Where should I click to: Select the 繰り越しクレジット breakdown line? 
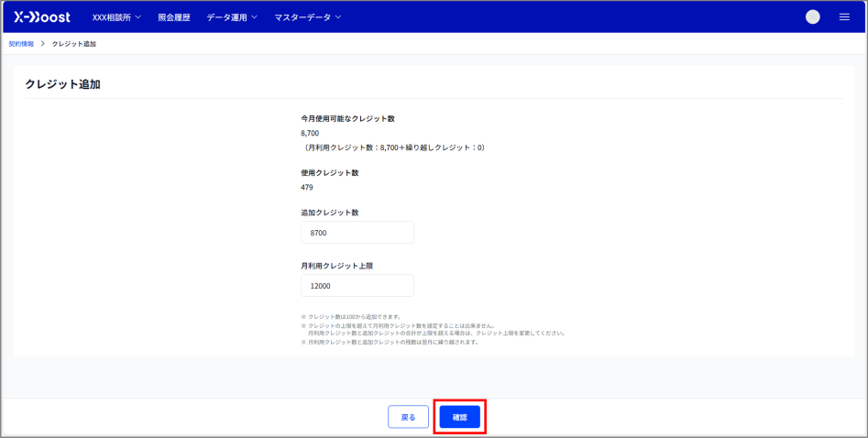[393, 148]
